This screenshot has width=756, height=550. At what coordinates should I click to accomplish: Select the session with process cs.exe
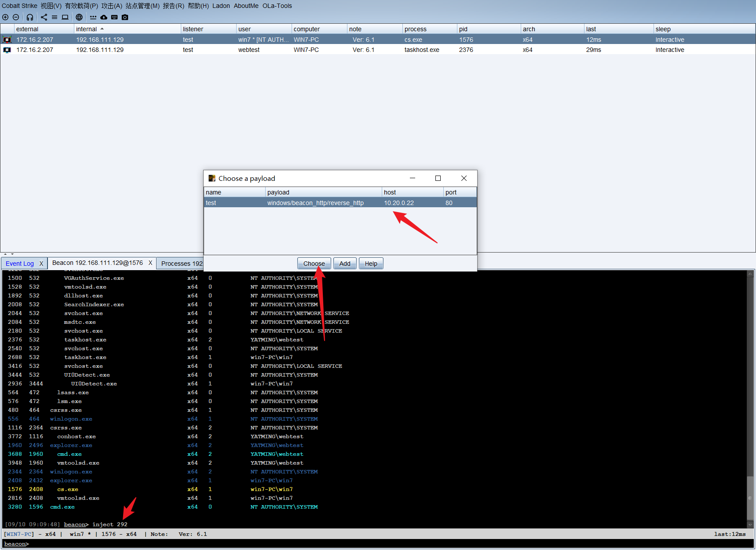(x=378, y=40)
